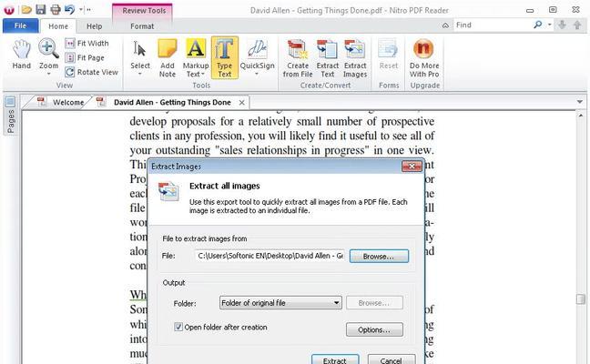
Task: Toggle Open folder after creation checkbox
Action: [178, 327]
